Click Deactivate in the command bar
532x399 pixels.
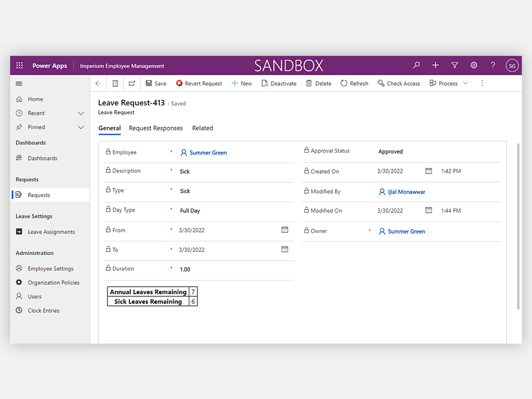[279, 84]
